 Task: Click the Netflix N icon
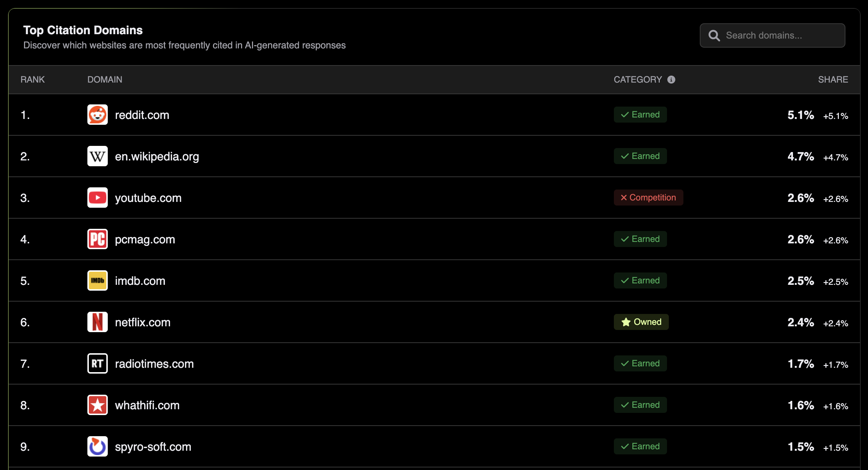tap(97, 322)
